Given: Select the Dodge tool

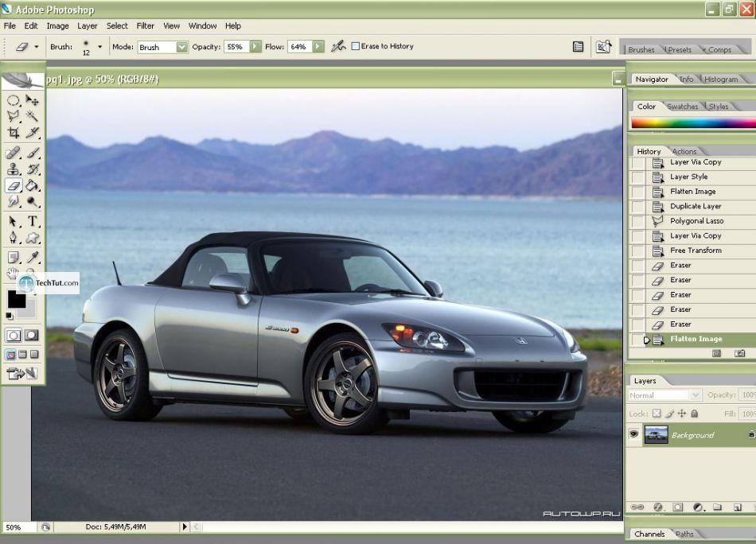Looking at the screenshot, I should tap(33, 201).
